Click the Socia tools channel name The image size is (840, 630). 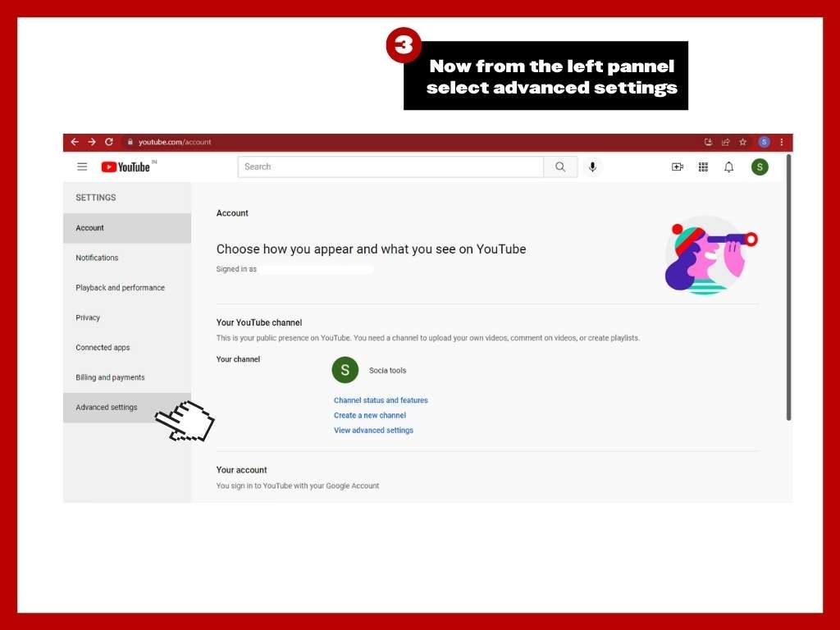[x=388, y=371]
